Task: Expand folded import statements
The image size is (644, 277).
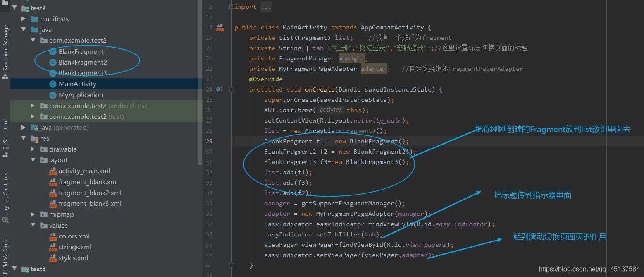Action: pos(231,7)
